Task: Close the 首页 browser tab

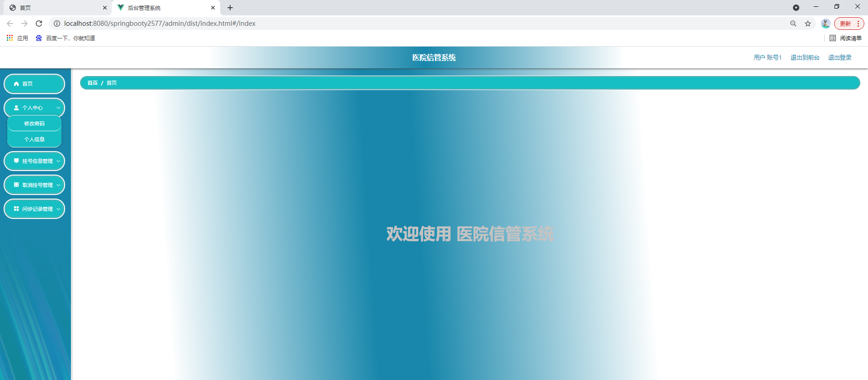Action: click(x=105, y=8)
